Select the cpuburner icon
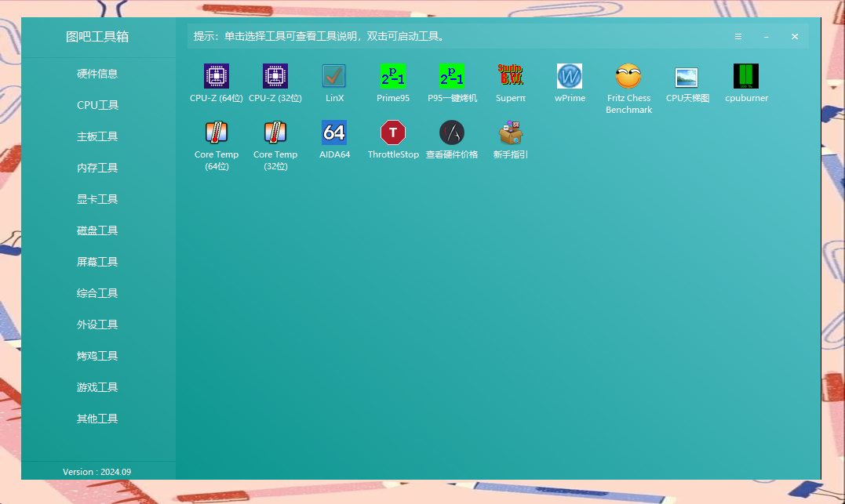 [746, 76]
